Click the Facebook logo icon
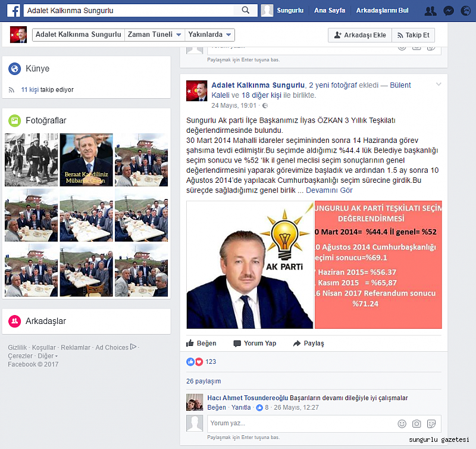The width and height of the screenshot is (476, 449). pos(14,10)
